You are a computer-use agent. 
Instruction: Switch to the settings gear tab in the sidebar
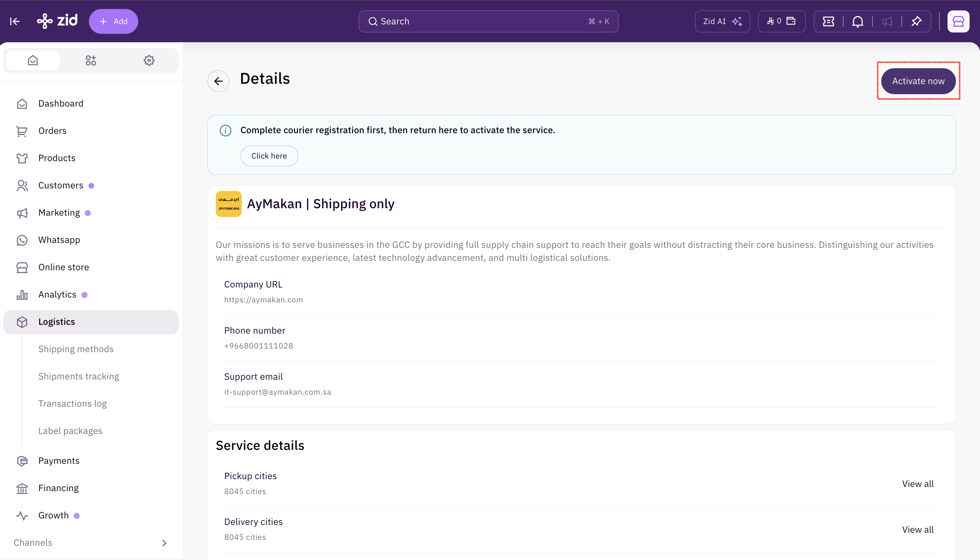point(149,60)
